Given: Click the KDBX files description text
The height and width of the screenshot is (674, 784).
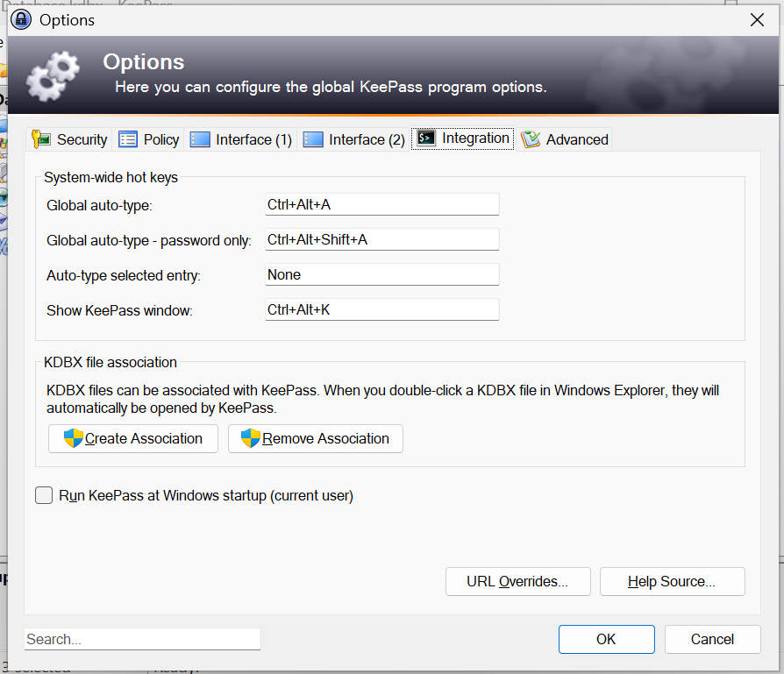Looking at the screenshot, I should [x=382, y=399].
